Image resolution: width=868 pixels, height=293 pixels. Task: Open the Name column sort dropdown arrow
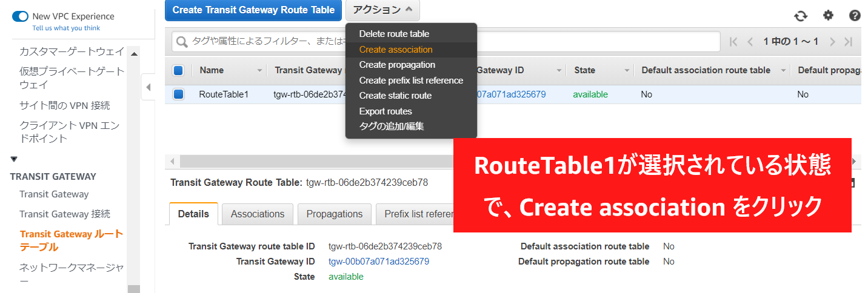click(x=259, y=71)
